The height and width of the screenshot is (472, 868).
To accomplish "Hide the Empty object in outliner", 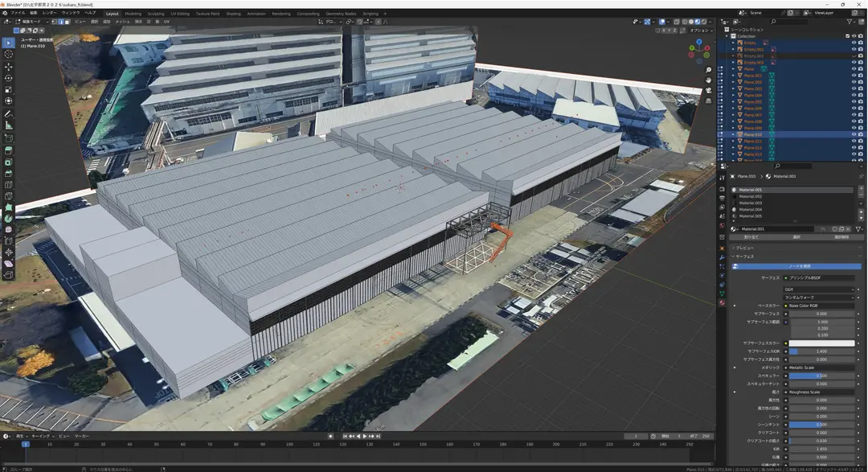I will (854, 43).
